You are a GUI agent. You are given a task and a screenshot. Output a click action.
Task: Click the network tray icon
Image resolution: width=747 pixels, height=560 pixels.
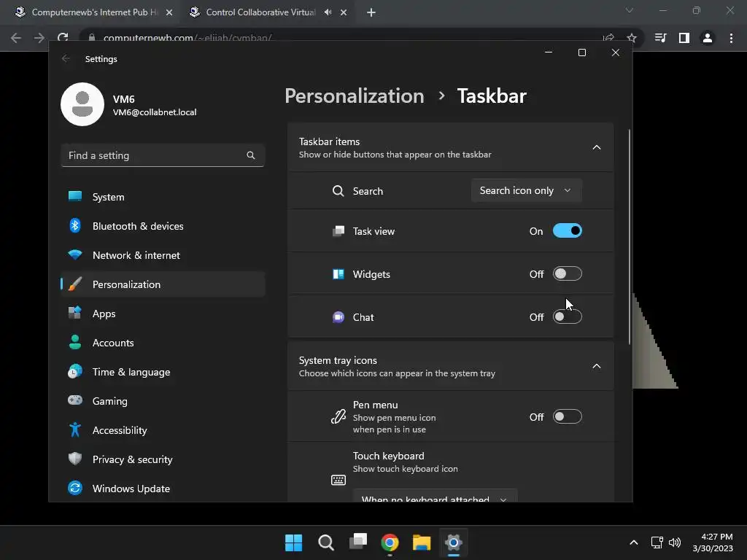tap(657, 542)
